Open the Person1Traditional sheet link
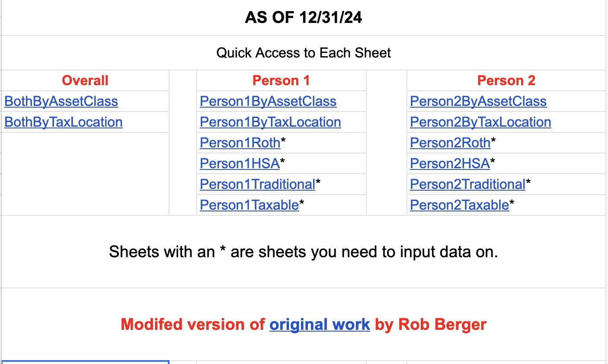The height and width of the screenshot is (364, 608). click(257, 185)
